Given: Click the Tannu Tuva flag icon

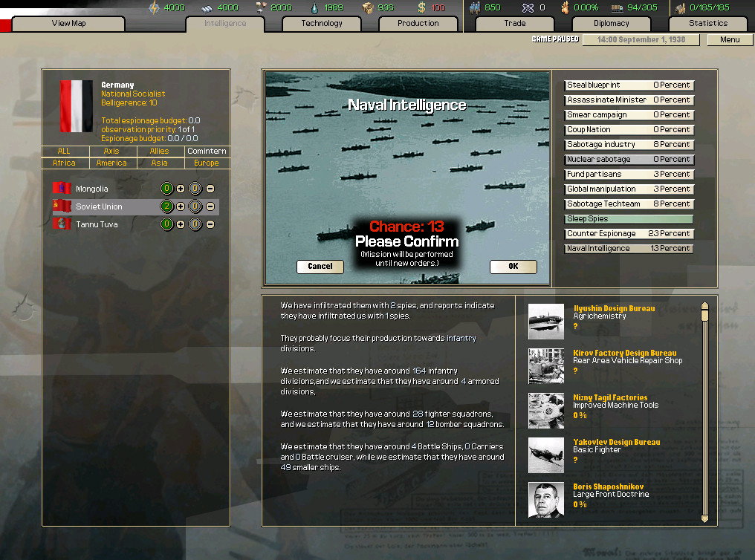Looking at the screenshot, I should coord(62,224).
